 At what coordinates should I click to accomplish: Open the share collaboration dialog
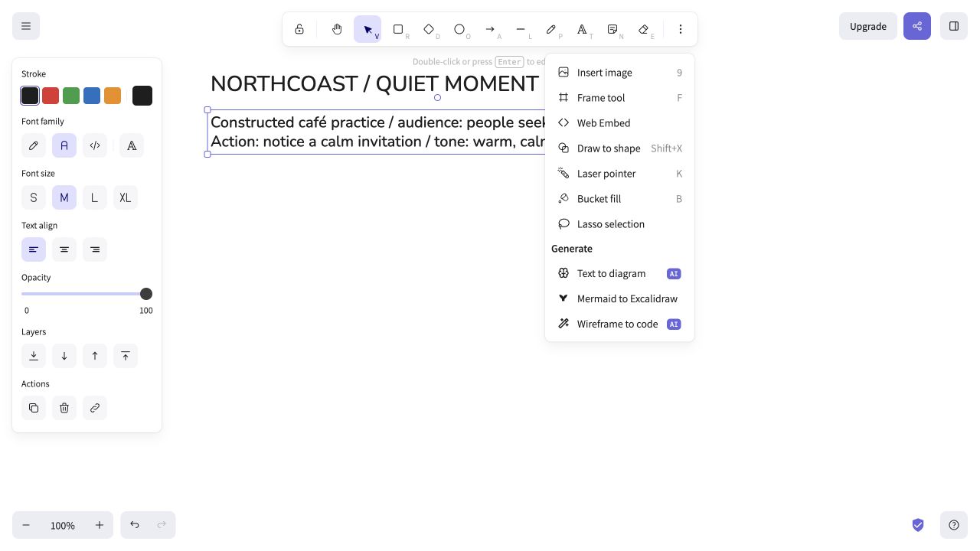(917, 26)
